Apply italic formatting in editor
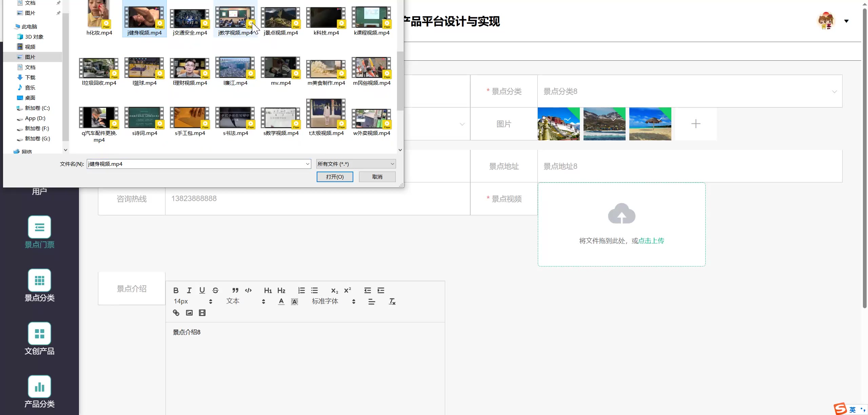 pos(189,291)
